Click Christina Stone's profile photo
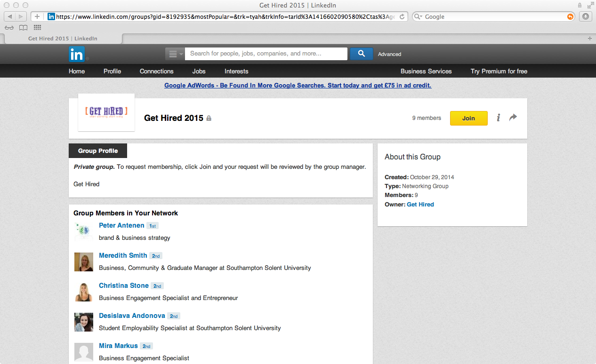Image resolution: width=596 pixels, height=364 pixels. [83, 292]
